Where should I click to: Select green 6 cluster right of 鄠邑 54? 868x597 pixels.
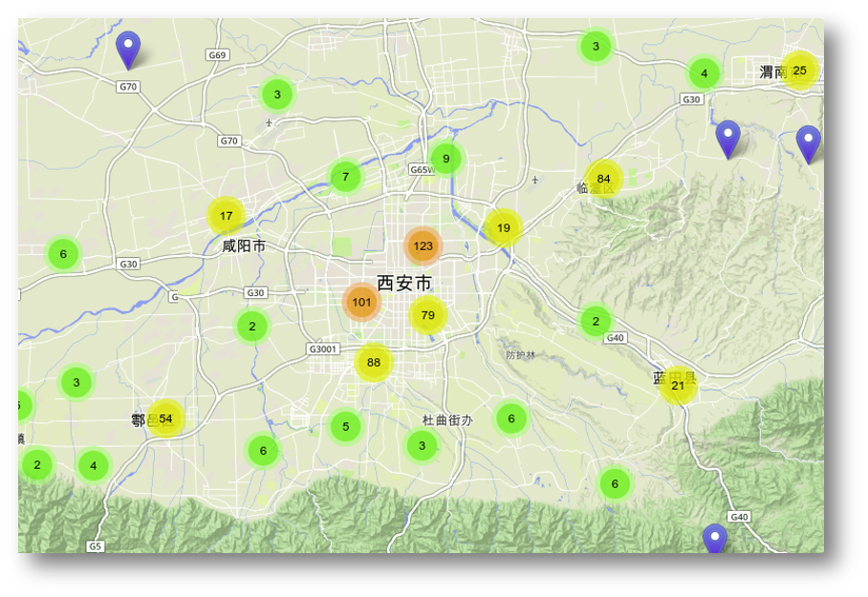pos(264,451)
